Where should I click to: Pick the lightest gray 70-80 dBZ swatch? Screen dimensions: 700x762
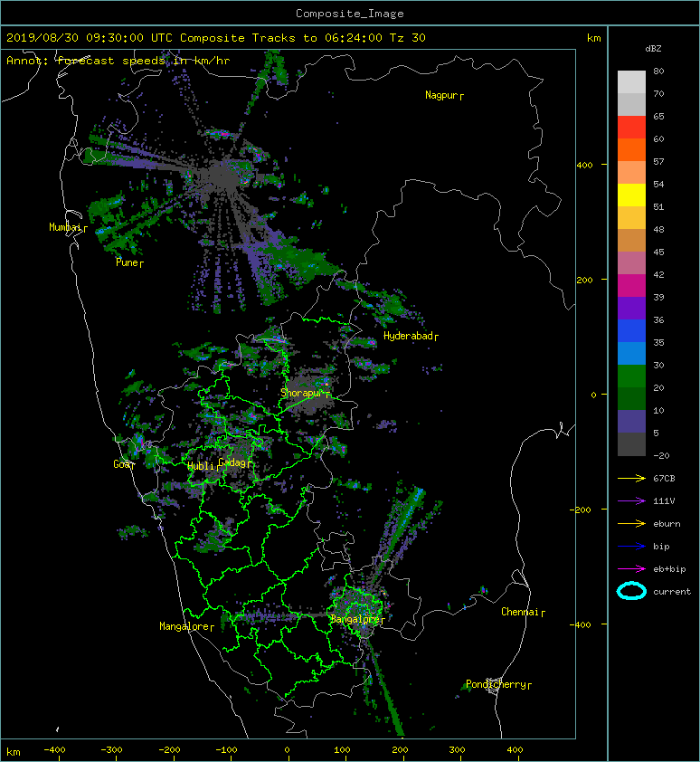click(x=631, y=81)
